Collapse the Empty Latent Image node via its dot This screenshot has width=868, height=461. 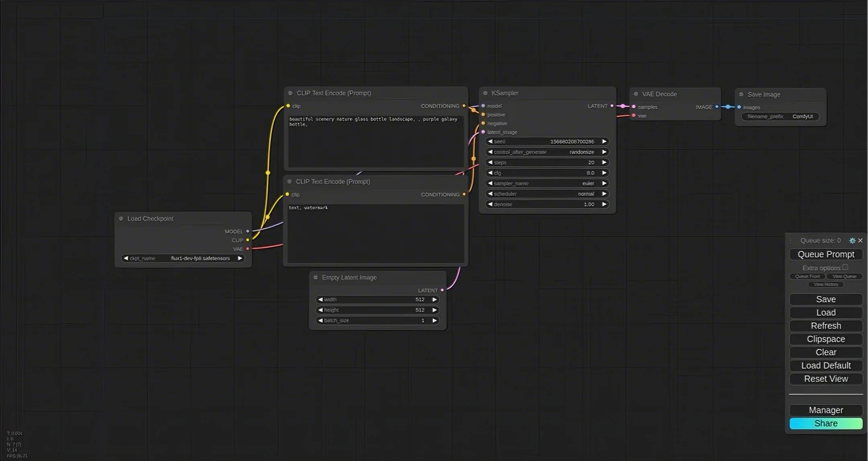(x=316, y=278)
